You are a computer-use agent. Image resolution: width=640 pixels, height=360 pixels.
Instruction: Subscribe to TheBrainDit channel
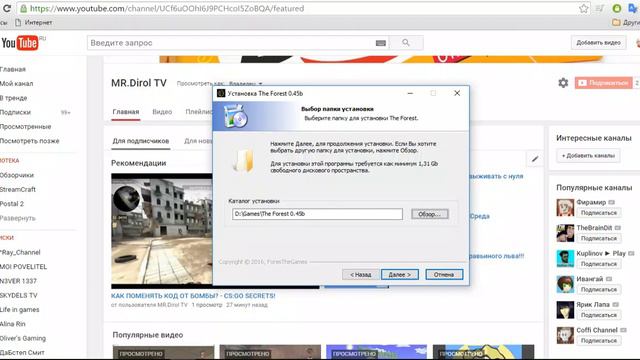point(598,238)
